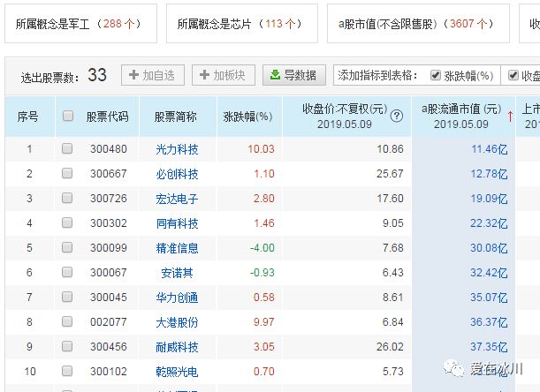Viewport: 540px width, 392px height.
Task: Check the box for stock 300667
Action: pyautogui.click(x=67, y=173)
